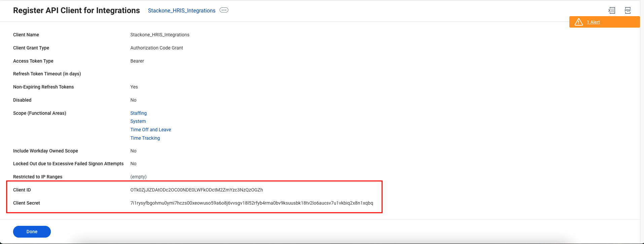Click the Client Grant Type label
This screenshot has width=644, height=244.
[31, 48]
